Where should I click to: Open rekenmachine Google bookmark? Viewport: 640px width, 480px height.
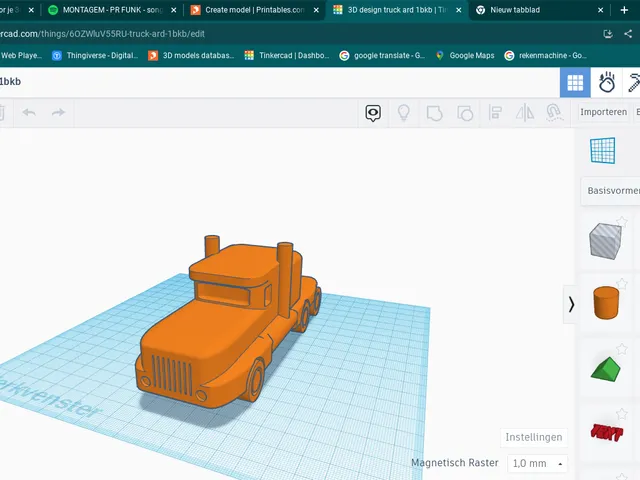tap(546, 56)
